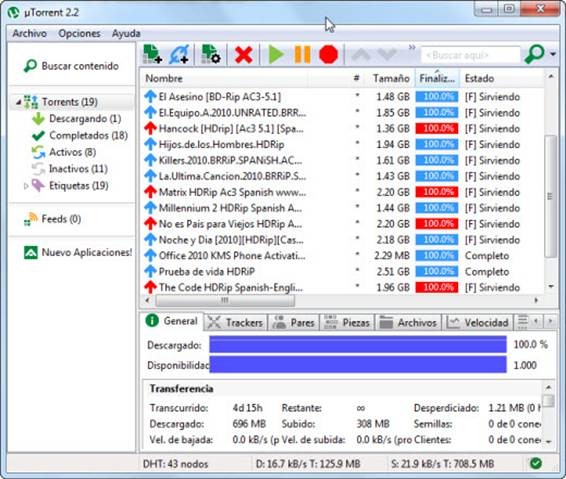Collapse the Torrents (19) tree node
This screenshot has width=566, height=479.
click(x=18, y=103)
